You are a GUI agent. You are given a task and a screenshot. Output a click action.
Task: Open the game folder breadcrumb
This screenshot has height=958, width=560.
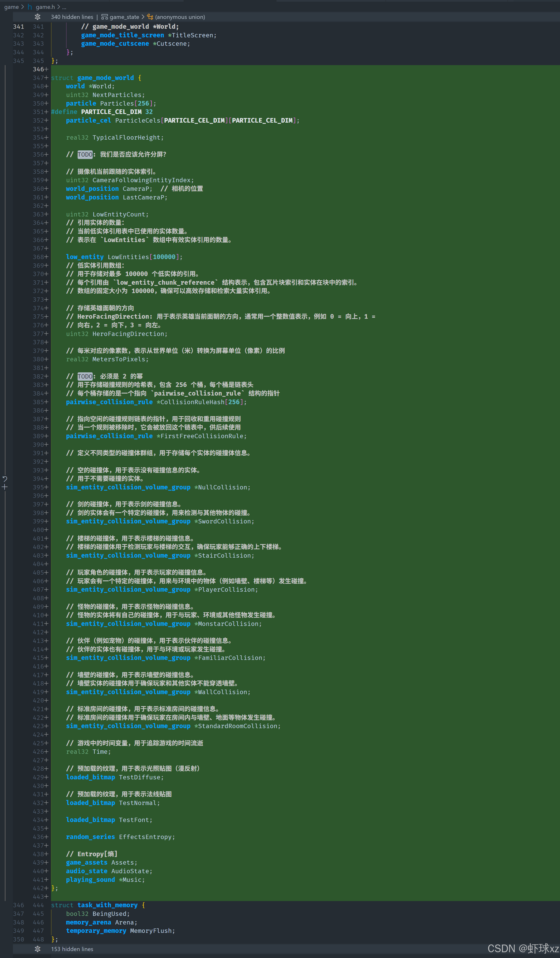[x=11, y=7]
